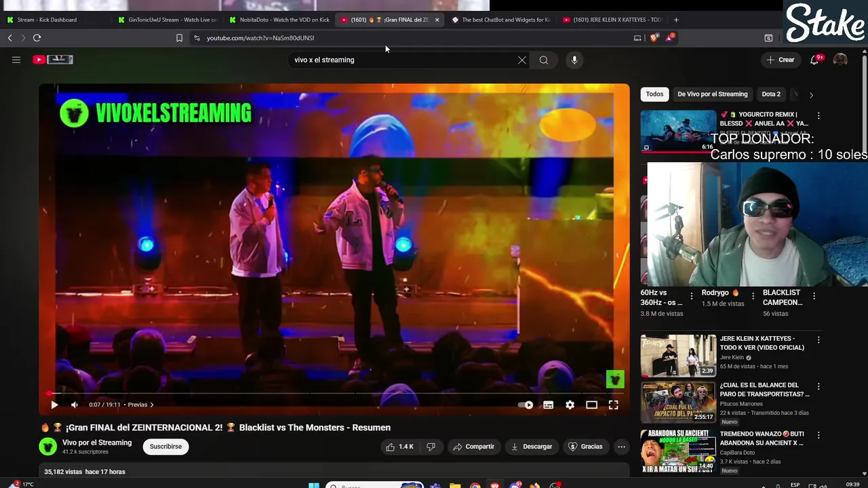Open options for TREMENDO WANAZO video
Image resolution: width=868 pixels, height=488 pixels.
pyautogui.click(x=818, y=435)
